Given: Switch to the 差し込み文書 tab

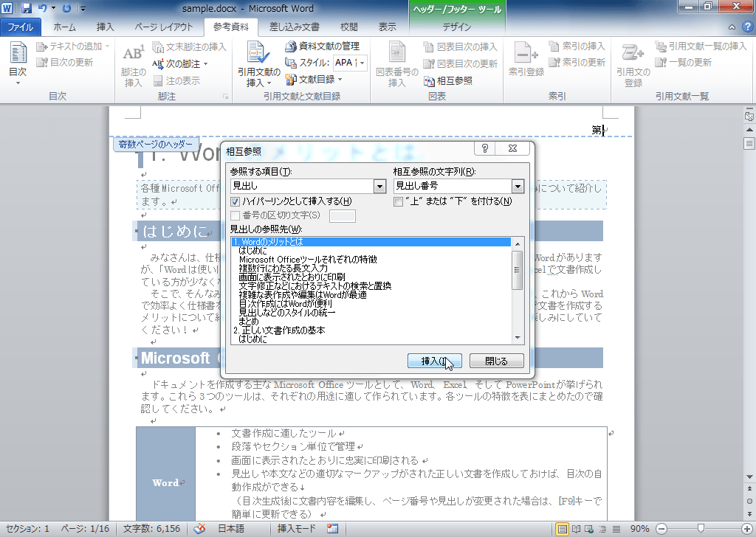Looking at the screenshot, I should [294, 27].
